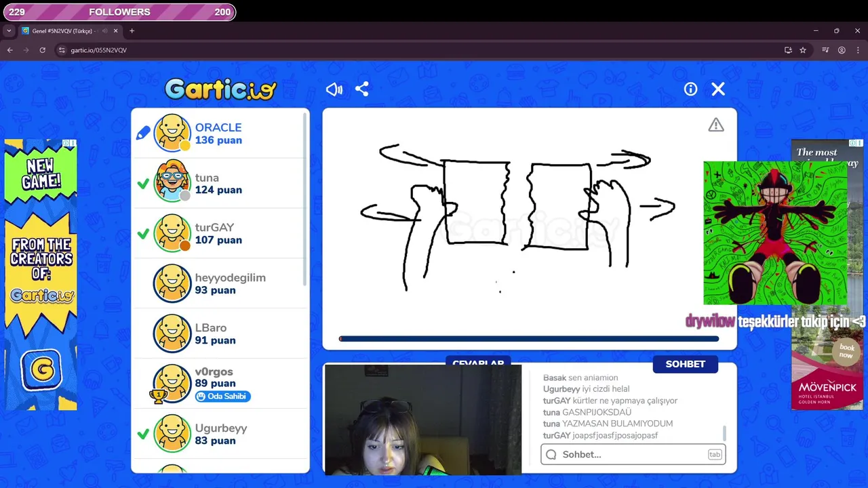Click tuna's player name
868x488 pixels.
(x=207, y=178)
